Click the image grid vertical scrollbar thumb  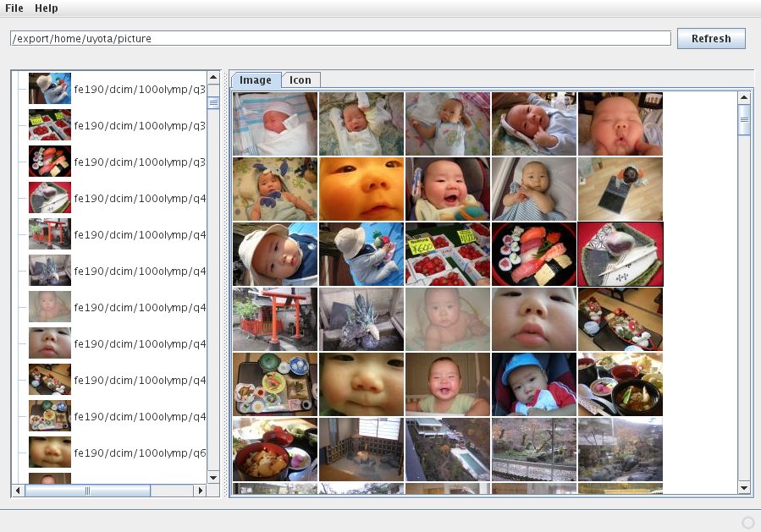(745, 118)
